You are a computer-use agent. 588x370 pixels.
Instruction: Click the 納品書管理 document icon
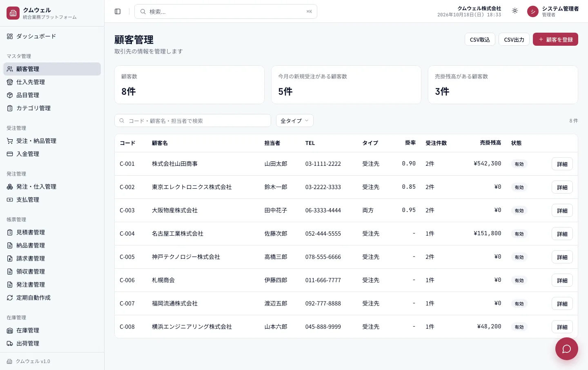pos(10,245)
